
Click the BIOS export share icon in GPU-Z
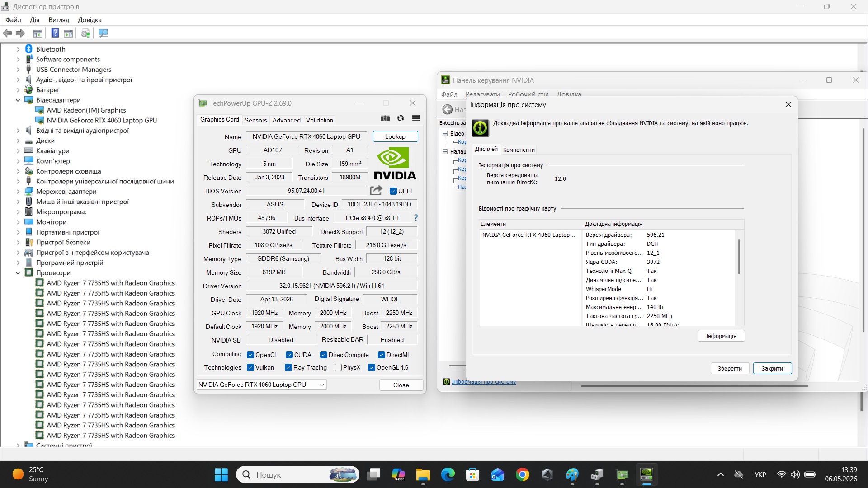pos(376,191)
